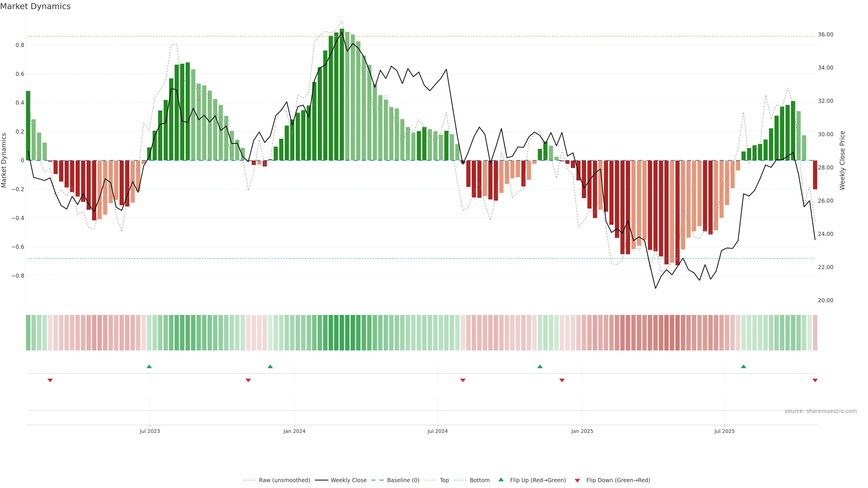Click the Flip Up triangle near Jul 2023
This screenshot has height=488, width=868.
(149, 366)
